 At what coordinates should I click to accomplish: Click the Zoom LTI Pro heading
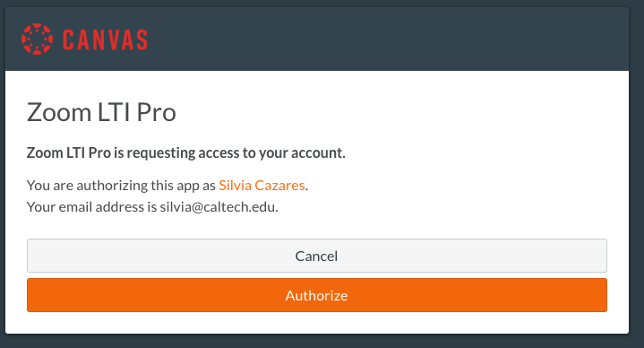pyautogui.click(x=101, y=112)
